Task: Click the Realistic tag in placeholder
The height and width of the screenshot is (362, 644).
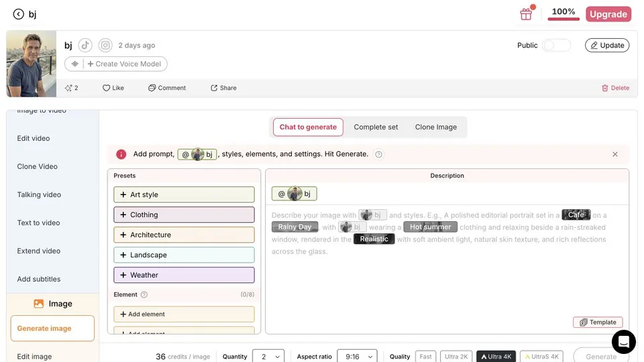Action: click(374, 239)
